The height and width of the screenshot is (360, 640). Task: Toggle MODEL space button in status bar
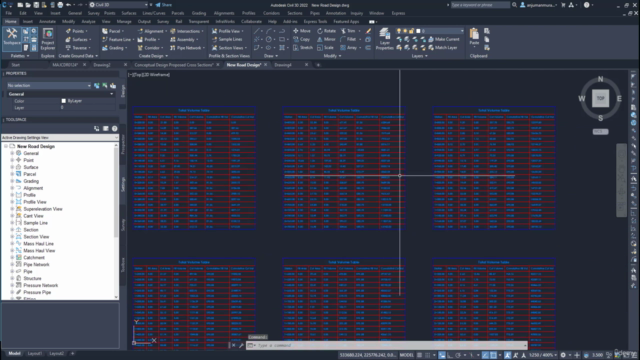click(407, 355)
